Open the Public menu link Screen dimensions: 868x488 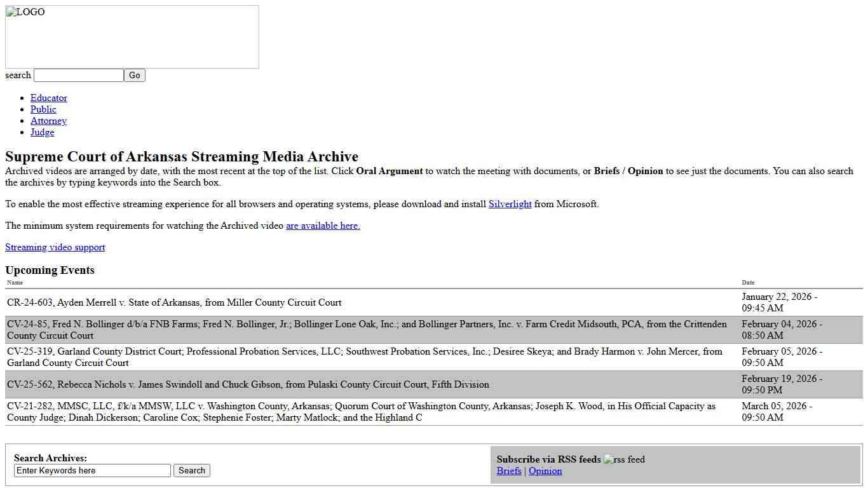click(x=43, y=109)
